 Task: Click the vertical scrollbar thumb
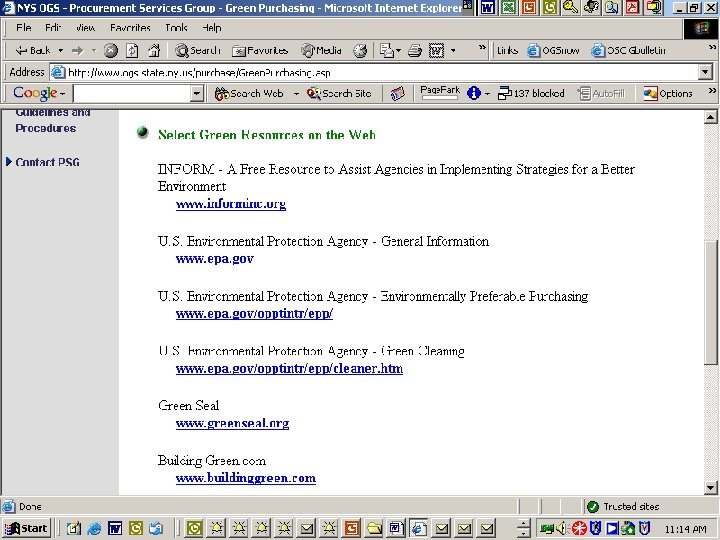(710, 302)
